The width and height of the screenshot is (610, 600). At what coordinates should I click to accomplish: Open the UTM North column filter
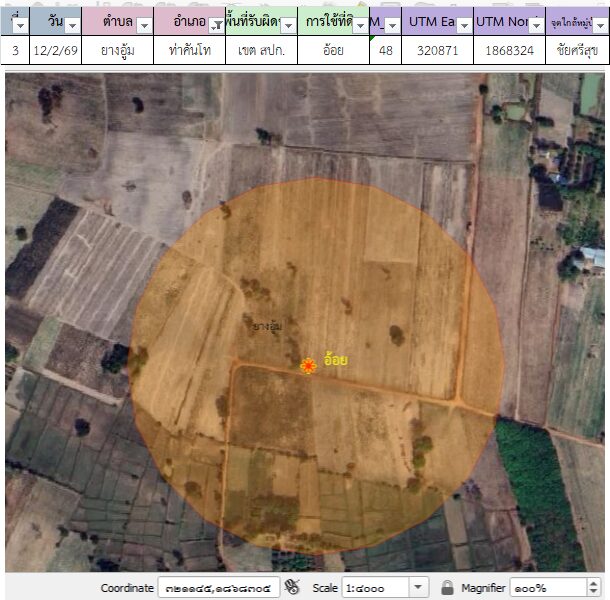[536, 24]
